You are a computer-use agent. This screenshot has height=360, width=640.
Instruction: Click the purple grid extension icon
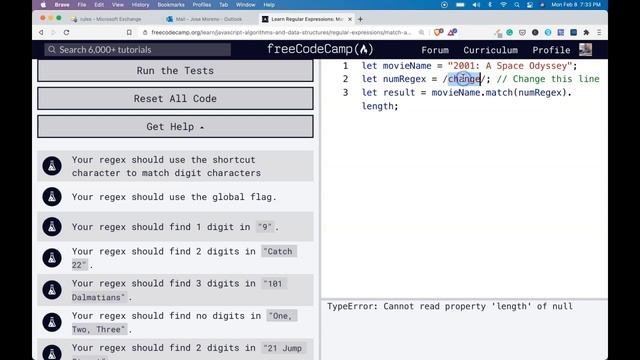[561, 32]
